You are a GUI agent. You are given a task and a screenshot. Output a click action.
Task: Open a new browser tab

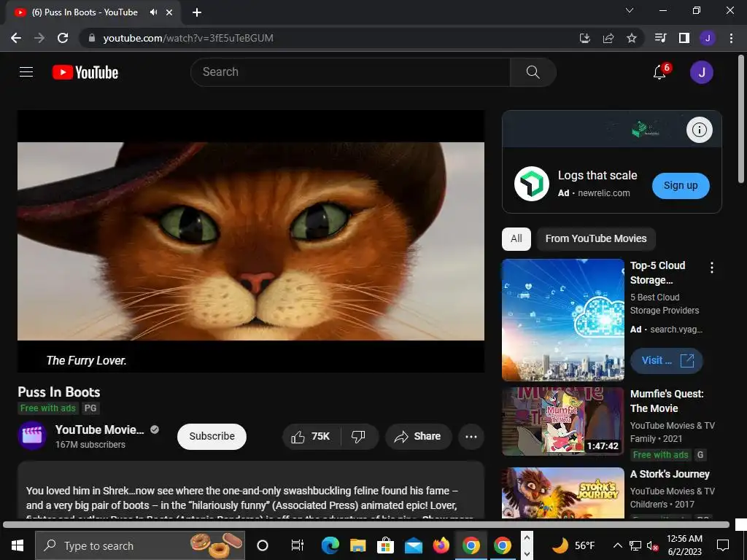click(197, 12)
